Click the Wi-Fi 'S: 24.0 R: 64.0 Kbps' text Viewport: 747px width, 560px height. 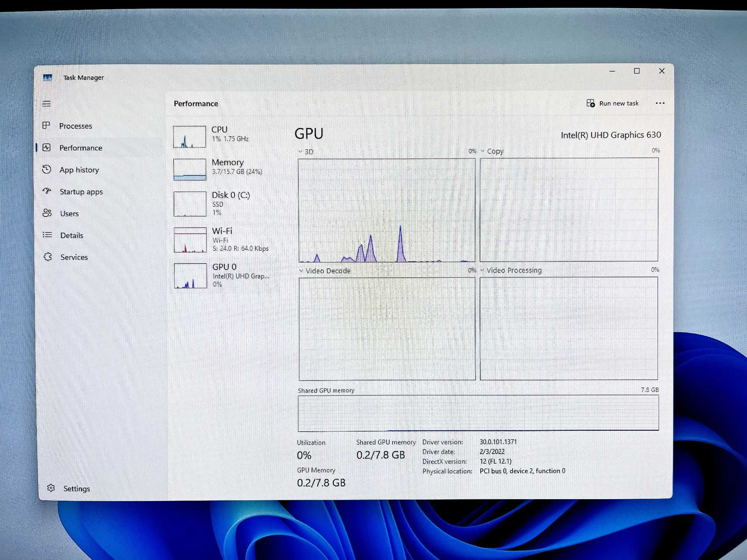pyautogui.click(x=241, y=248)
